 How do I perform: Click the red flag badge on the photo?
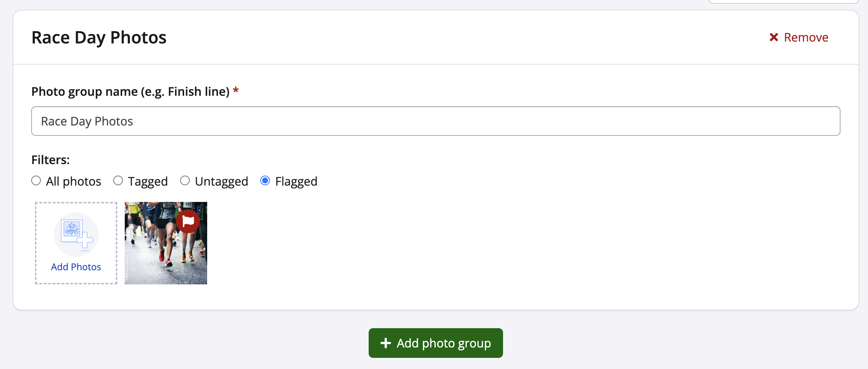188,221
